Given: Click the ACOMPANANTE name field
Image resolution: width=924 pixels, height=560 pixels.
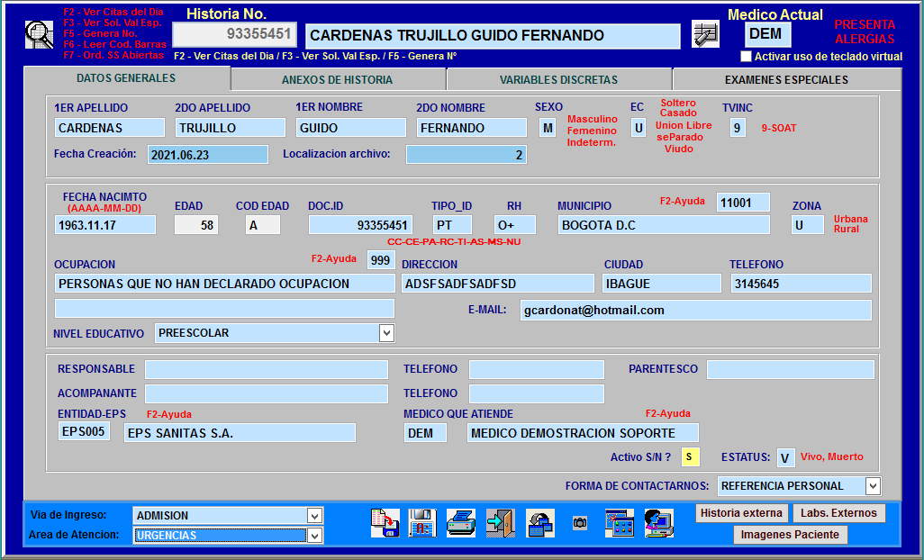Looking at the screenshot, I should tap(267, 393).
